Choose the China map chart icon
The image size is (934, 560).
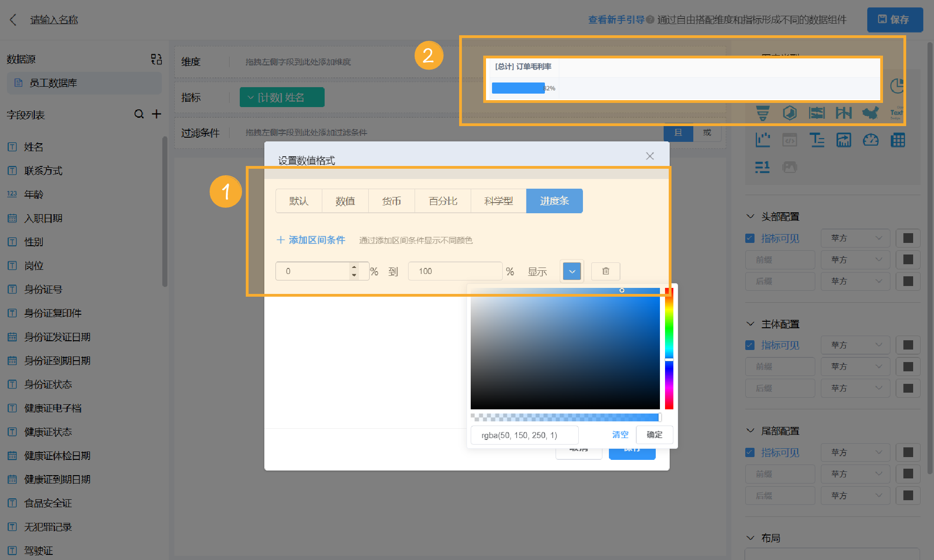(x=870, y=113)
